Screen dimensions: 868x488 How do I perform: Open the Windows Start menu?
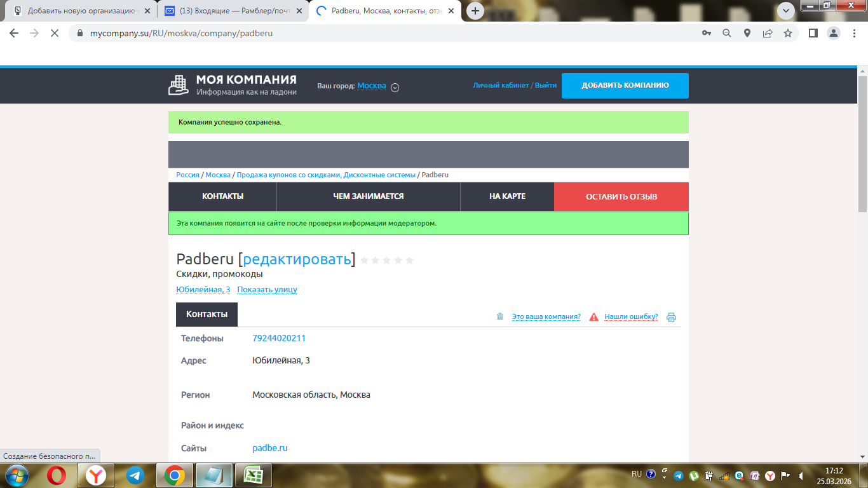point(17,475)
